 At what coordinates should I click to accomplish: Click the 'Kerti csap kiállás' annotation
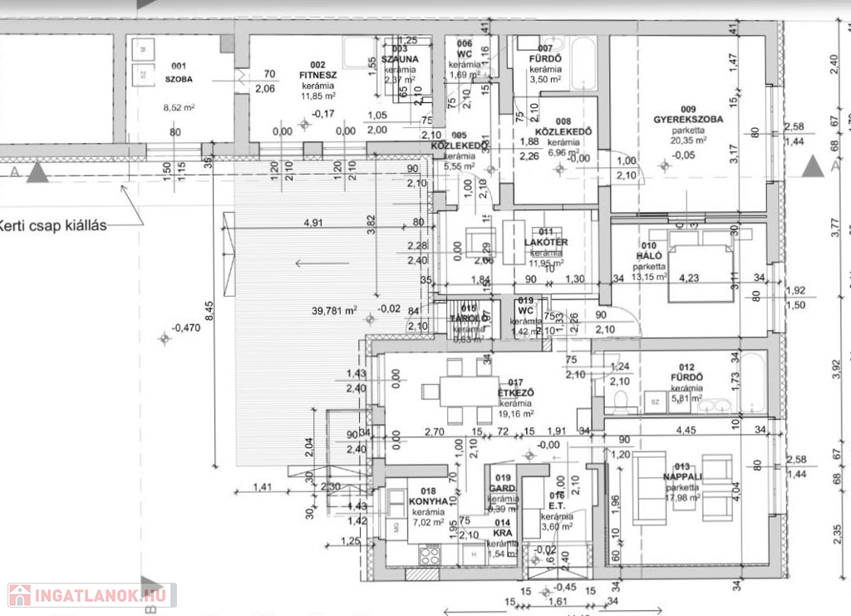53,224
